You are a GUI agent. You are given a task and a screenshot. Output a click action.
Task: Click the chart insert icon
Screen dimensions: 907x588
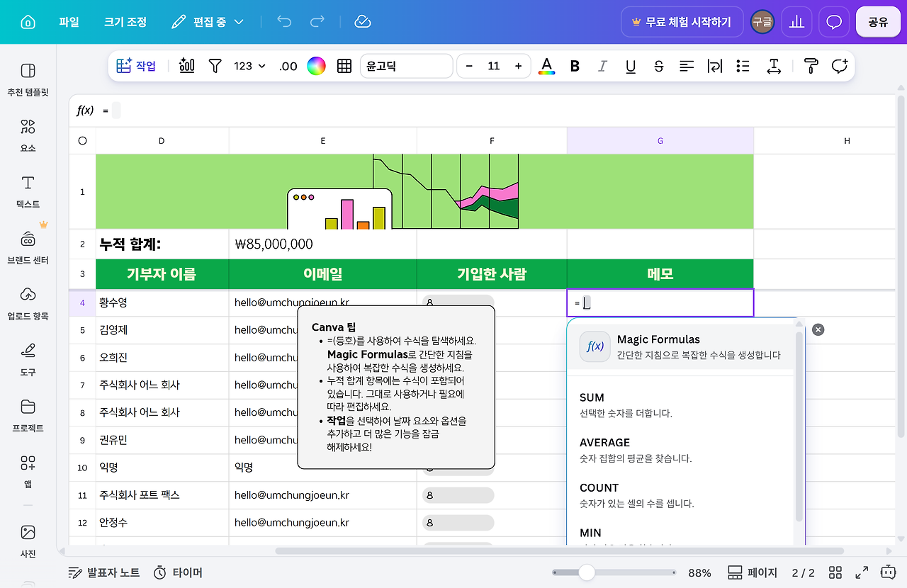[187, 66]
